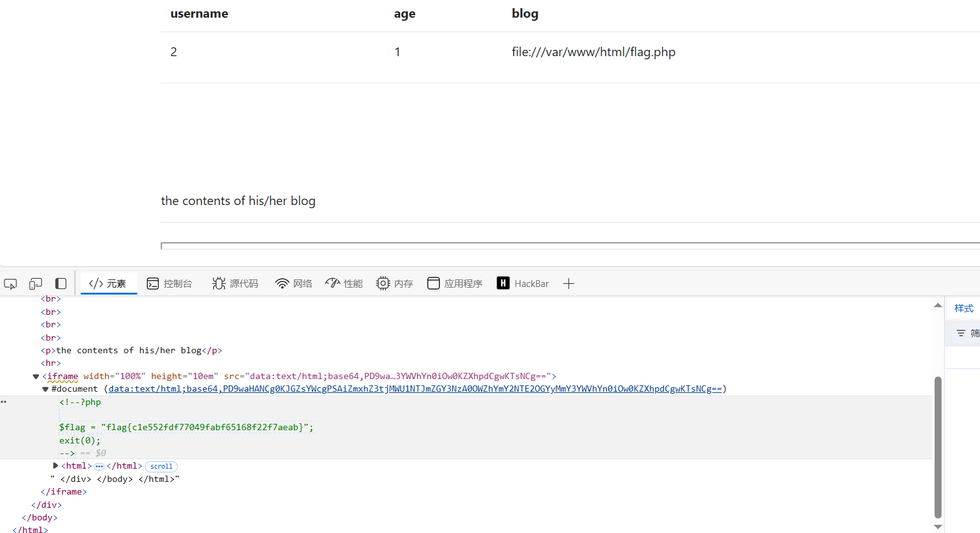Activate the inspect element picker icon

(11, 284)
